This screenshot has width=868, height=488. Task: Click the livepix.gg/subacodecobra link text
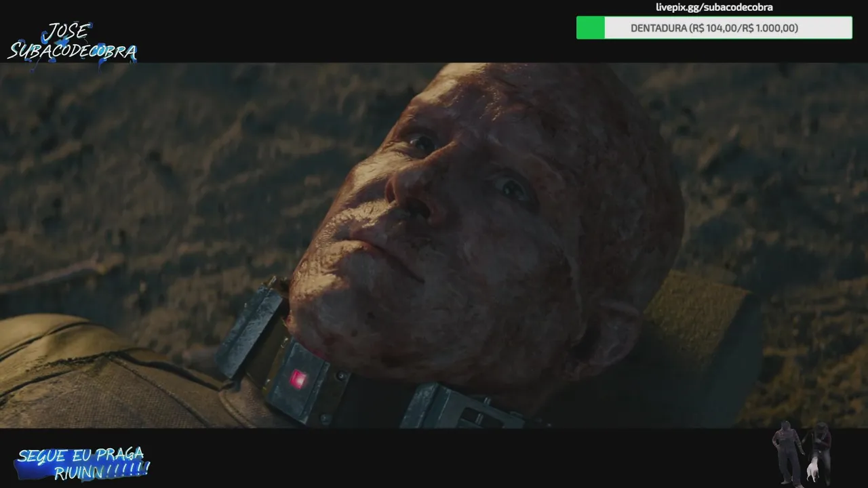(x=714, y=7)
